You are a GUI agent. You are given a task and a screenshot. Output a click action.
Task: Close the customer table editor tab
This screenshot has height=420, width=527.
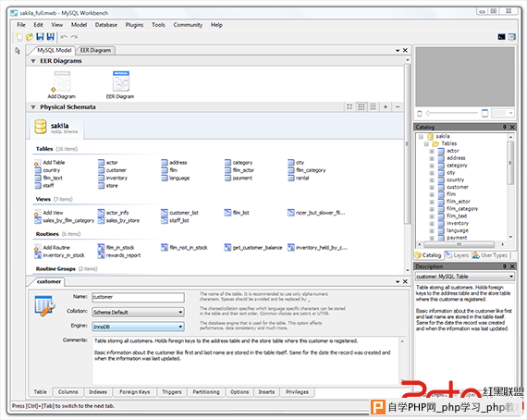point(405,281)
